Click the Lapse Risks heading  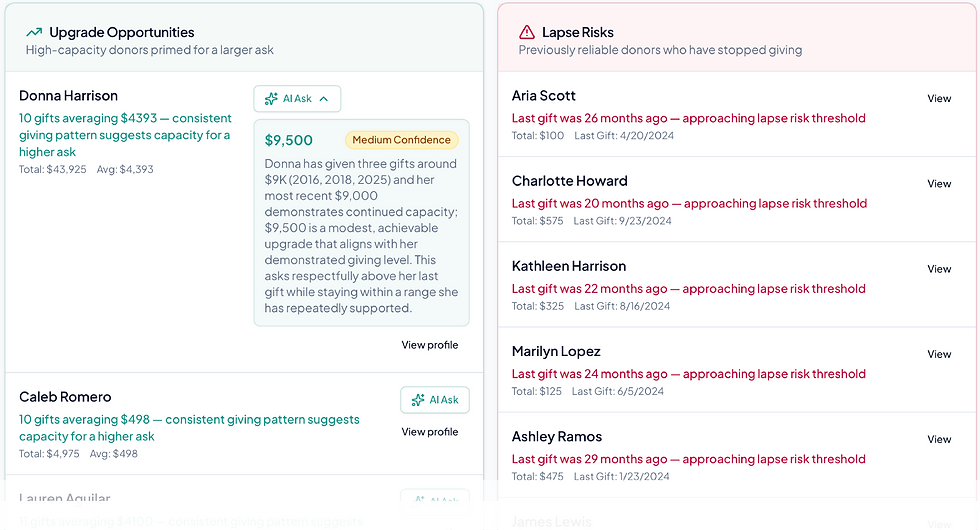(x=578, y=32)
